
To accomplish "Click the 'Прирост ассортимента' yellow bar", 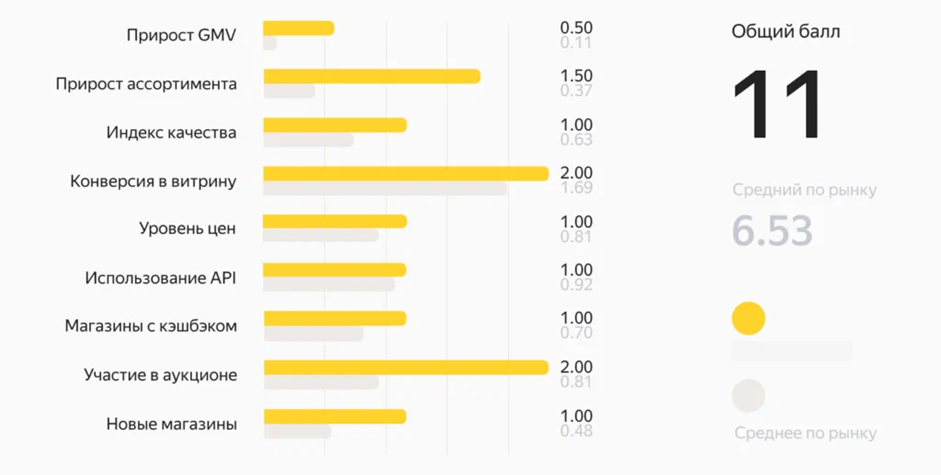I will pyautogui.click(x=371, y=77).
